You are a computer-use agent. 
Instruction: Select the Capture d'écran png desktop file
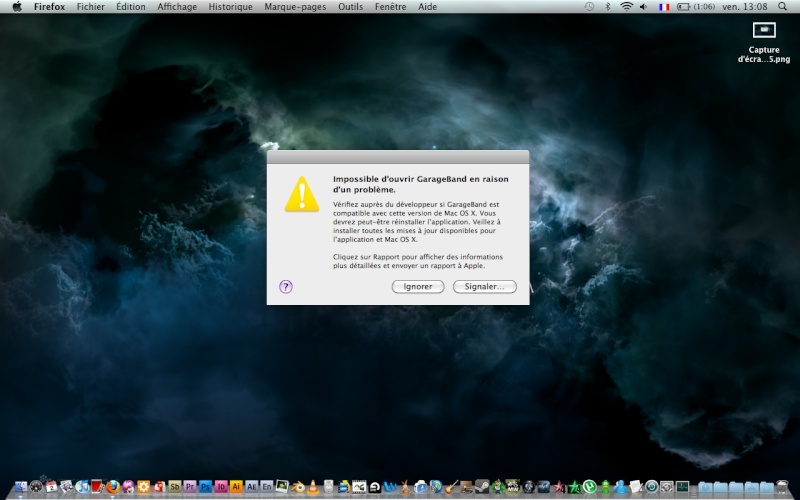click(764, 42)
